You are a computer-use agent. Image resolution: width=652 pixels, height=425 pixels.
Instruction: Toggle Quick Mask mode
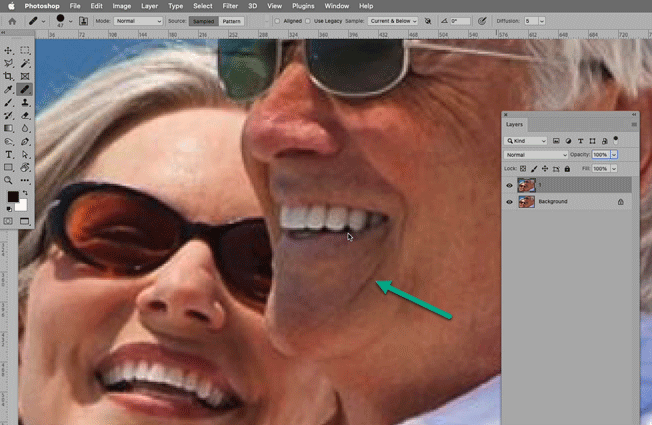pos(8,221)
